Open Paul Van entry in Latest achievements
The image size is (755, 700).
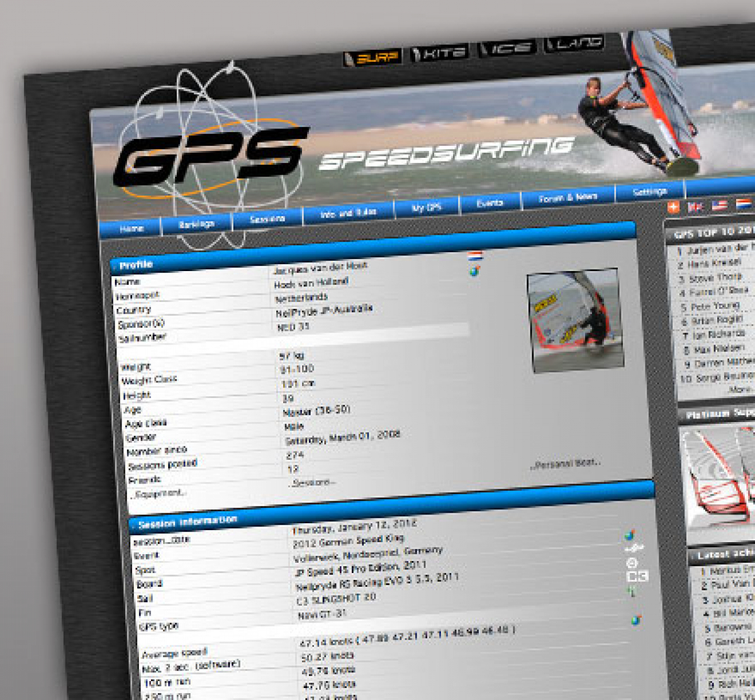point(731,584)
